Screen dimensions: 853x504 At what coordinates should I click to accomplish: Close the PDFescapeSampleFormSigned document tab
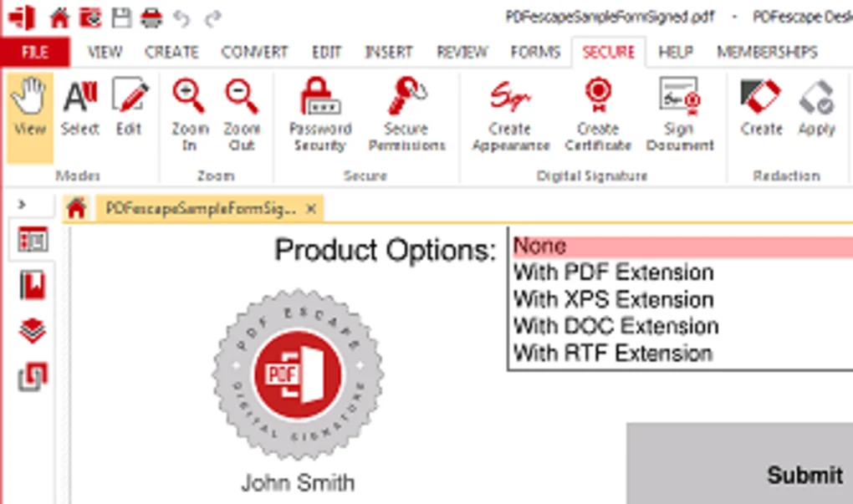pos(311,209)
